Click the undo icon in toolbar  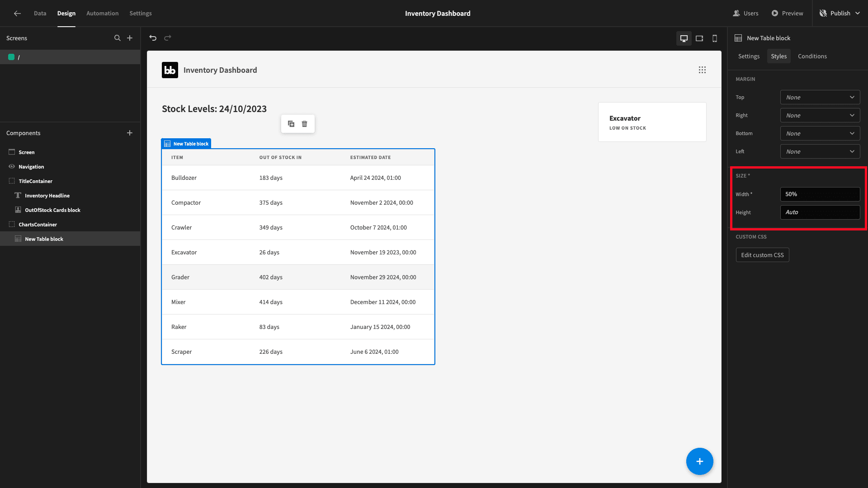pos(153,38)
